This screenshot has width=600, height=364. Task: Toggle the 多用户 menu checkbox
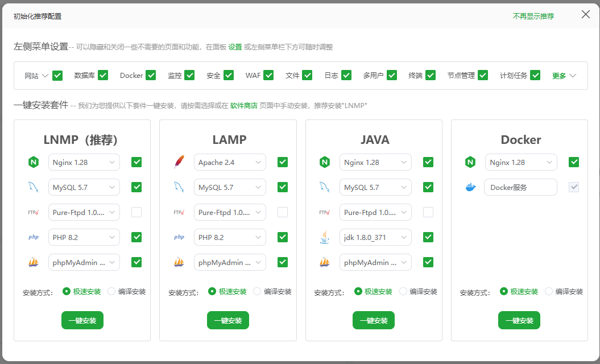(391, 76)
